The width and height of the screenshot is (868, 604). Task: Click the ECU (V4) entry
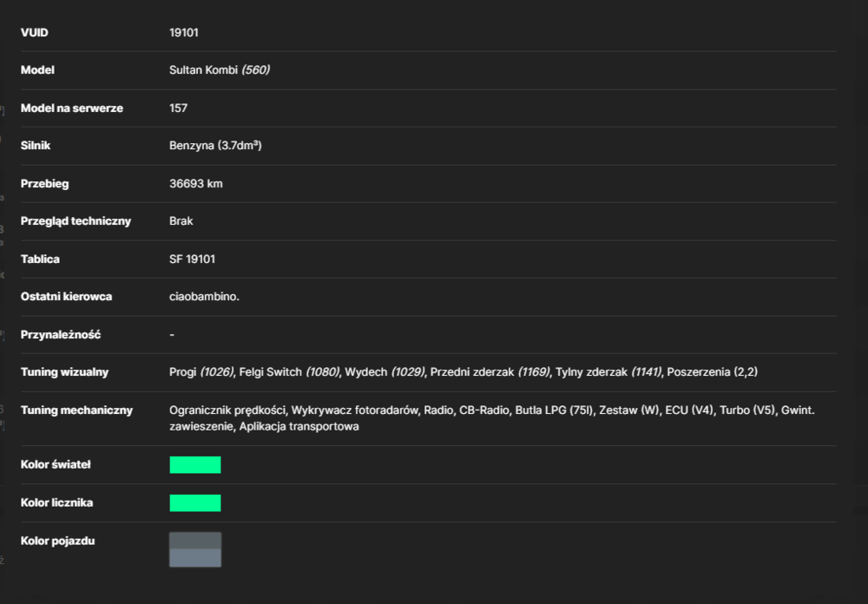tap(689, 410)
